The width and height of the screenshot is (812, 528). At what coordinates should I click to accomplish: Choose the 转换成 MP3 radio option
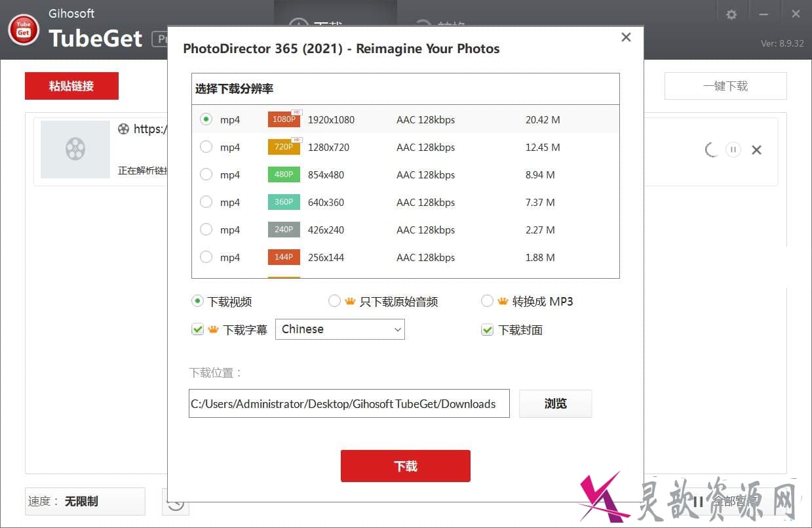click(487, 301)
